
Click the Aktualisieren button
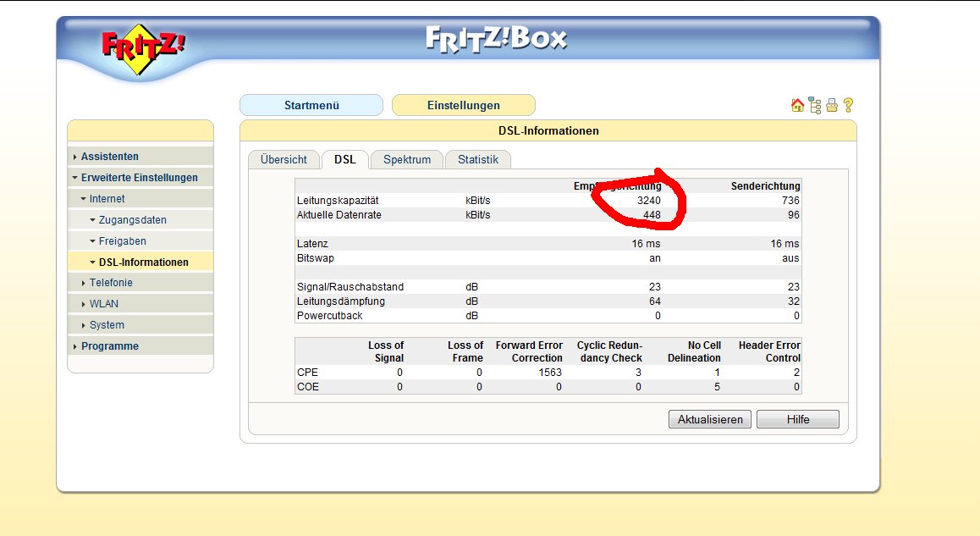tap(710, 419)
